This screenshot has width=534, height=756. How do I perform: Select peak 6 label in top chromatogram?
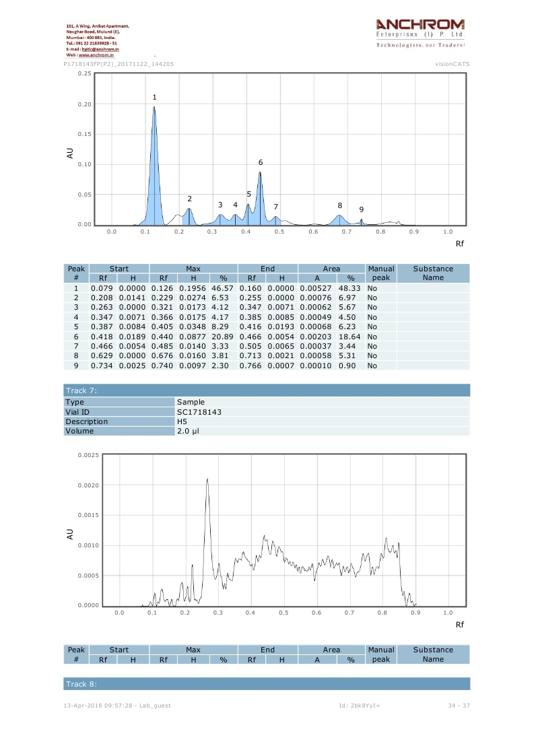coord(261,162)
